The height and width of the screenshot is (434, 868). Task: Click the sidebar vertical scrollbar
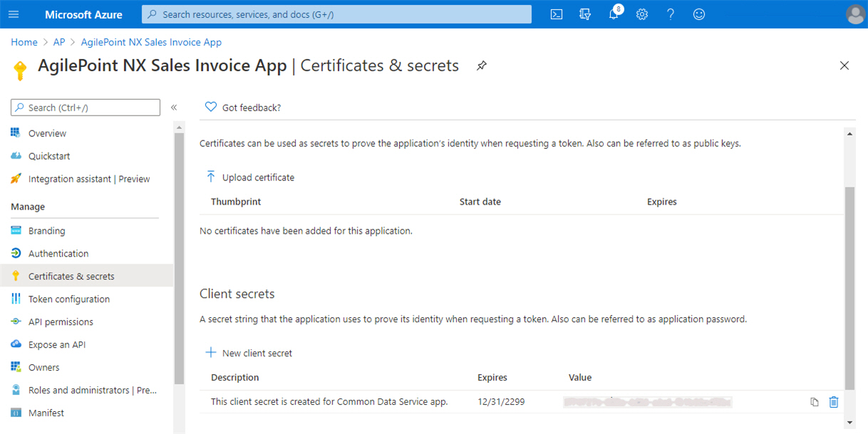pos(179,259)
